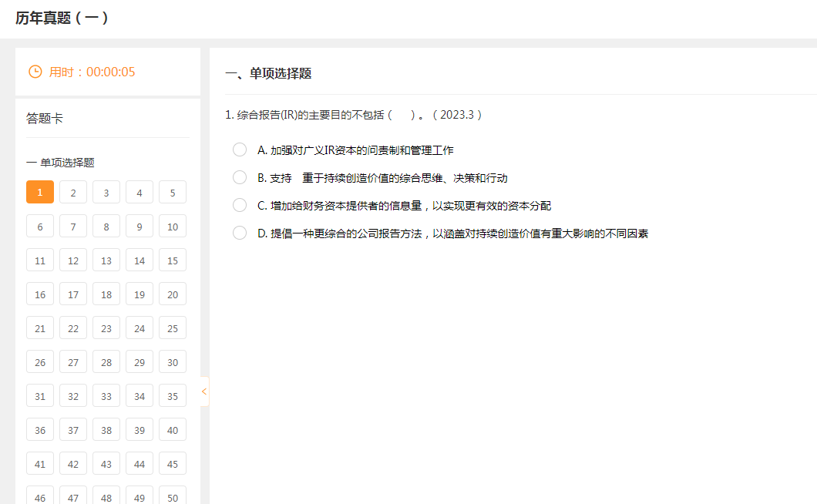Screen dimensions: 817x504
Task: Select option A radio button
Action: (x=240, y=150)
